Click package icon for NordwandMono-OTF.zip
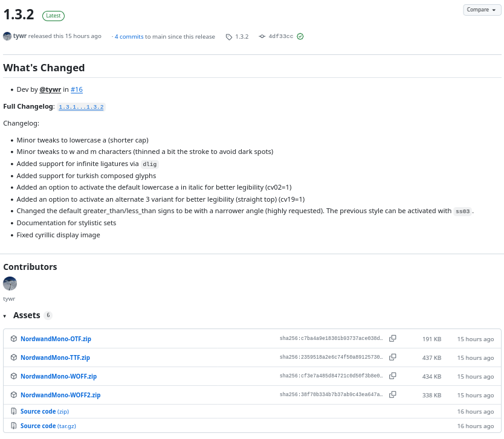 pyautogui.click(x=13, y=339)
